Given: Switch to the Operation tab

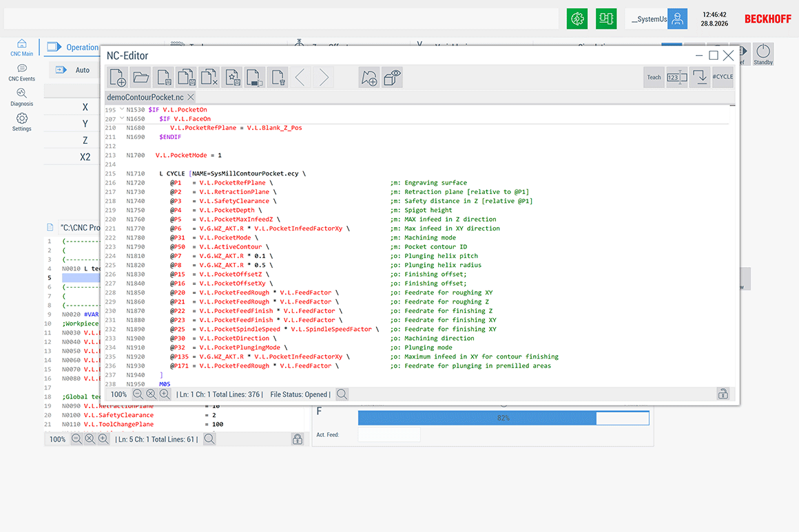Looking at the screenshot, I should click(72, 47).
